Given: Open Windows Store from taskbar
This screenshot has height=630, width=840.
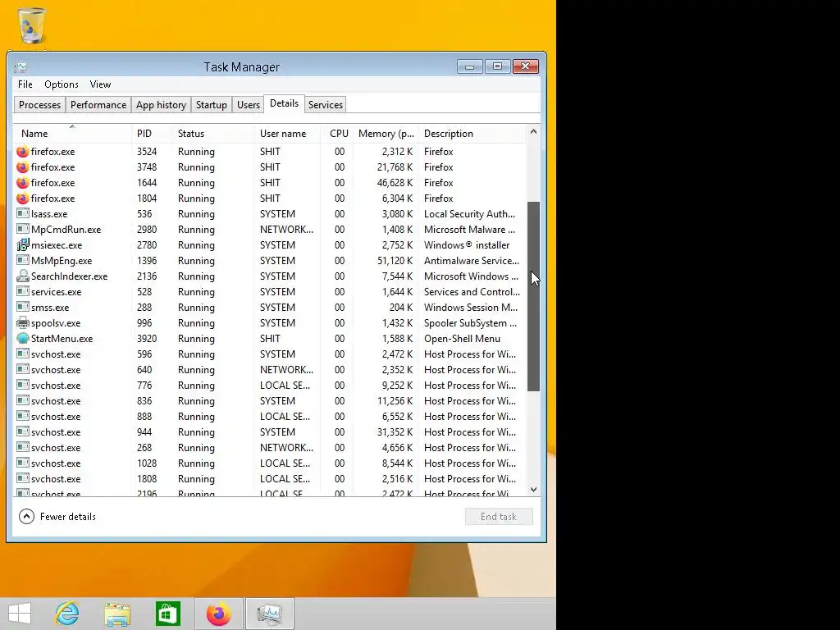Looking at the screenshot, I should [x=167, y=614].
